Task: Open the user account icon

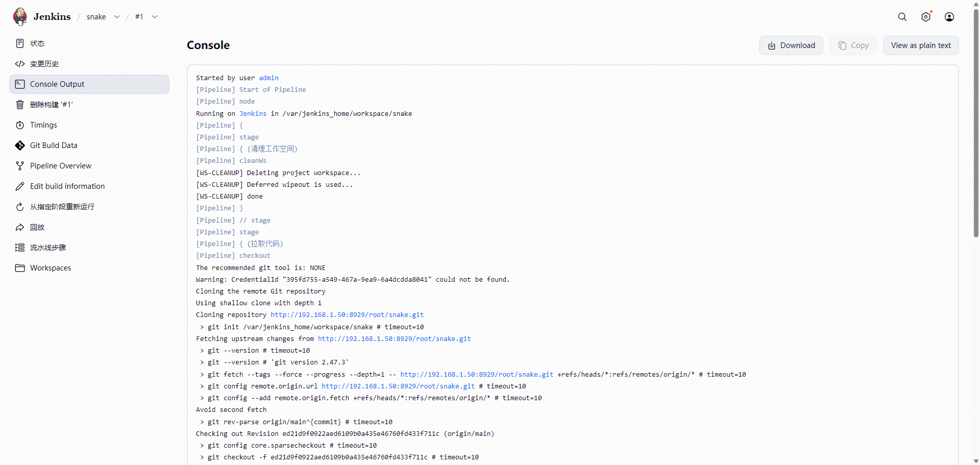Action: (949, 17)
